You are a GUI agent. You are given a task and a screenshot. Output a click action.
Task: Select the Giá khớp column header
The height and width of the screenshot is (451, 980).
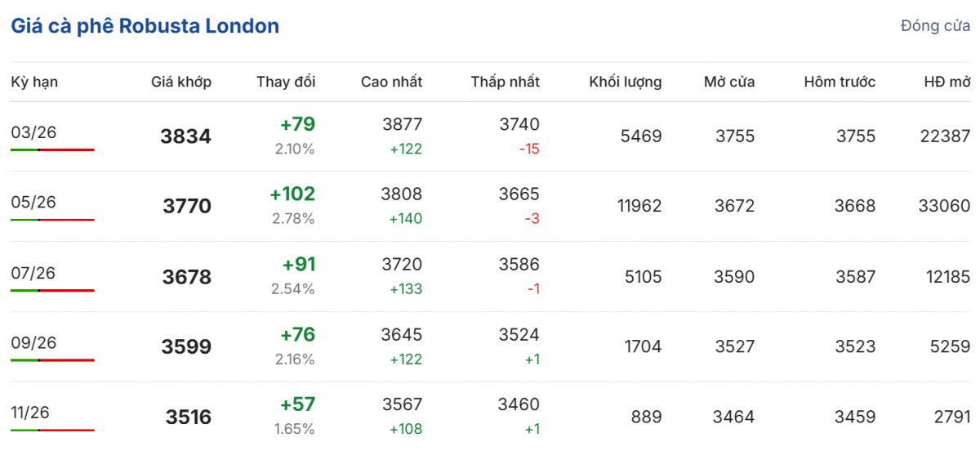click(x=181, y=82)
